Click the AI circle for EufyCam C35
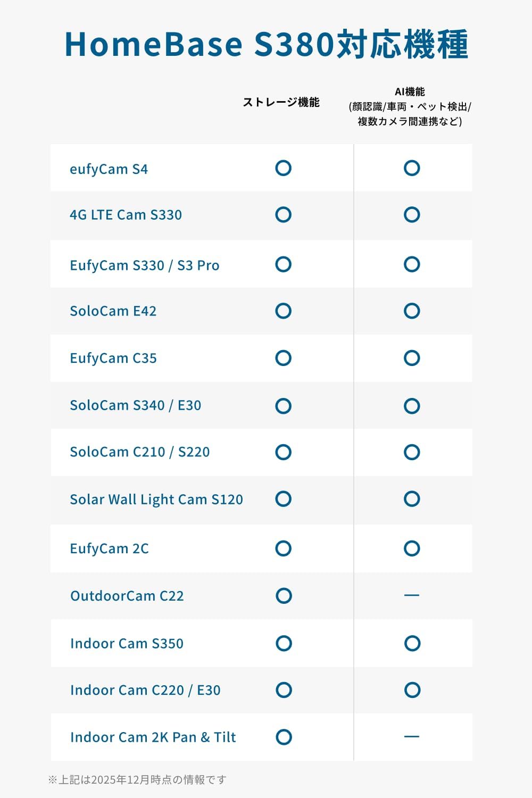Image resolution: width=532 pixels, height=798 pixels. [x=412, y=358]
